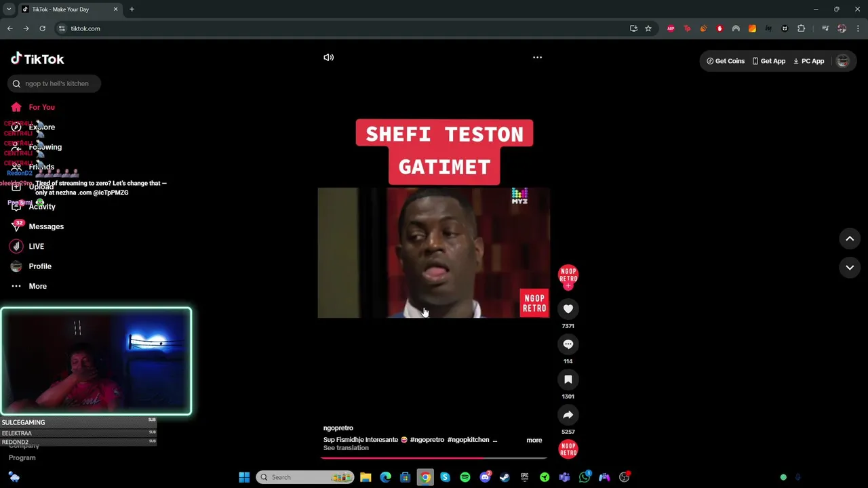Image resolution: width=868 pixels, height=488 pixels.
Task: Click See translation under the caption
Action: [x=346, y=448]
